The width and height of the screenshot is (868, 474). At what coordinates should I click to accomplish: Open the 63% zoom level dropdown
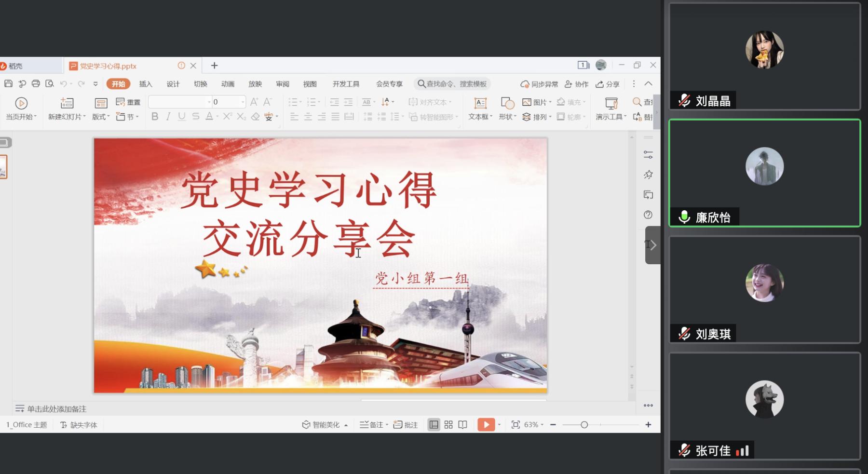pos(533,424)
